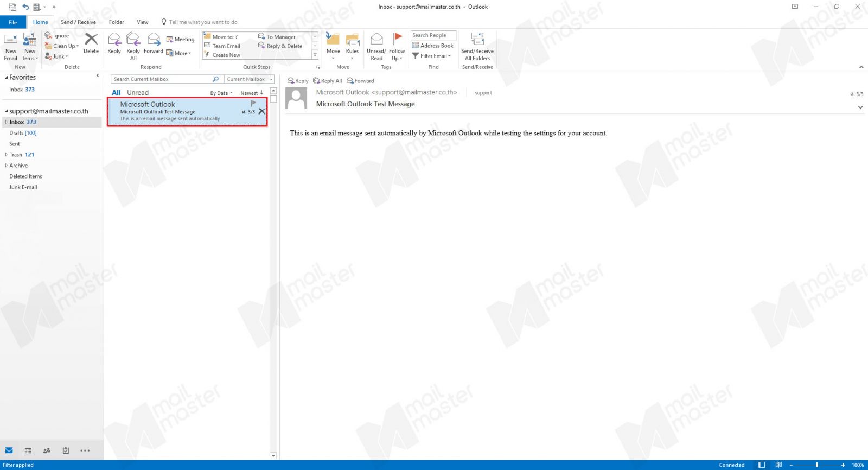Select the Move to: ? quick step

221,37
